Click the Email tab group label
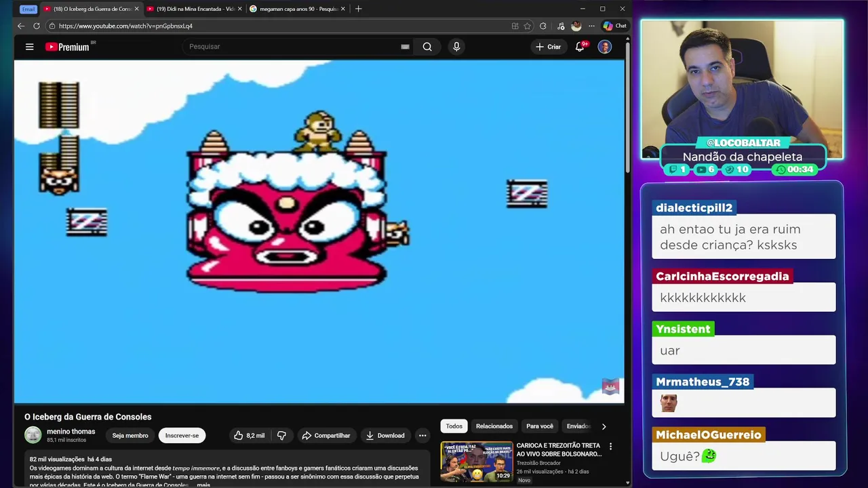The width and height of the screenshot is (868, 488). [28, 9]
